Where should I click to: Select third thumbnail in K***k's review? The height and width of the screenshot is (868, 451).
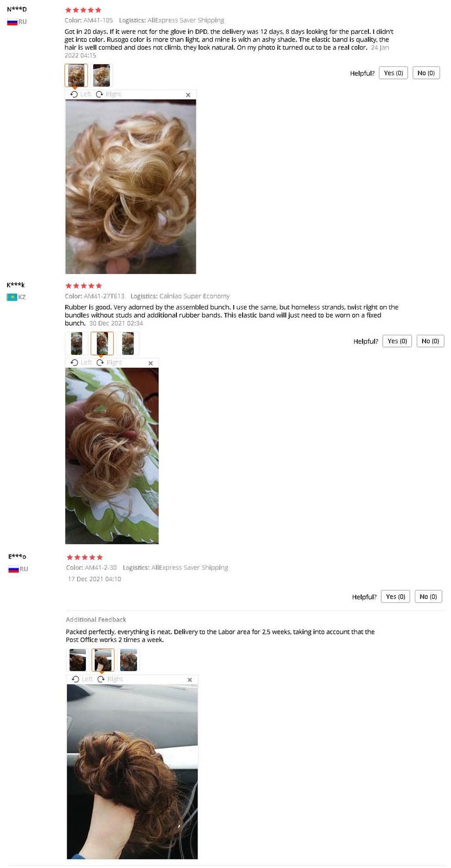click(128, 343)
